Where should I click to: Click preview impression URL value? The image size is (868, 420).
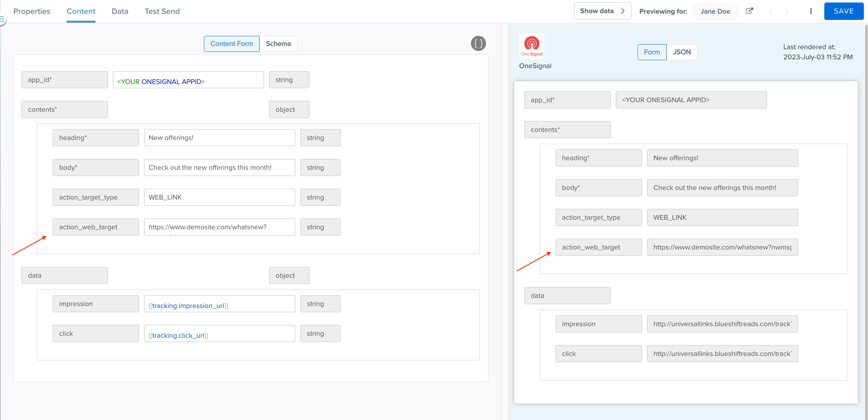722,324
